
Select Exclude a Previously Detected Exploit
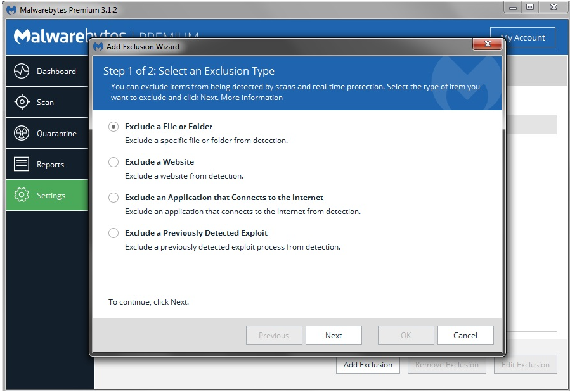tap(113, 233)
